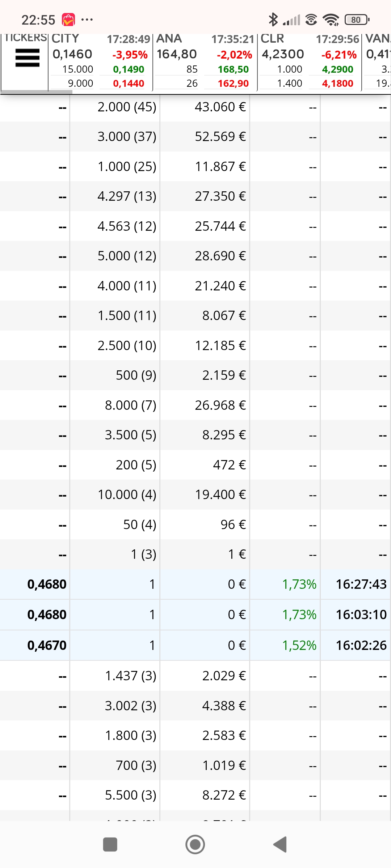391x868 pixels.
Task: Tap the three-dot notification overflow in status bar
Action: tap(87, 20)
